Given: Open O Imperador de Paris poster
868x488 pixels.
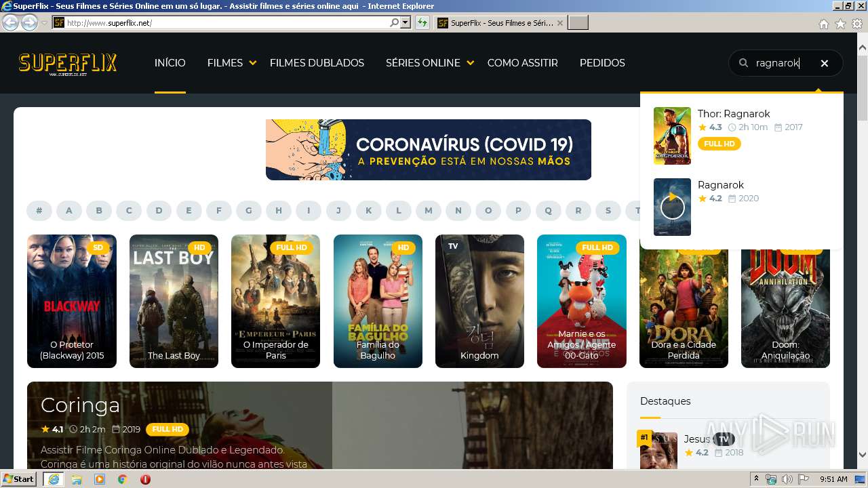Looking at the screenshot, I should pyautogui.click(x=275, y=301).
